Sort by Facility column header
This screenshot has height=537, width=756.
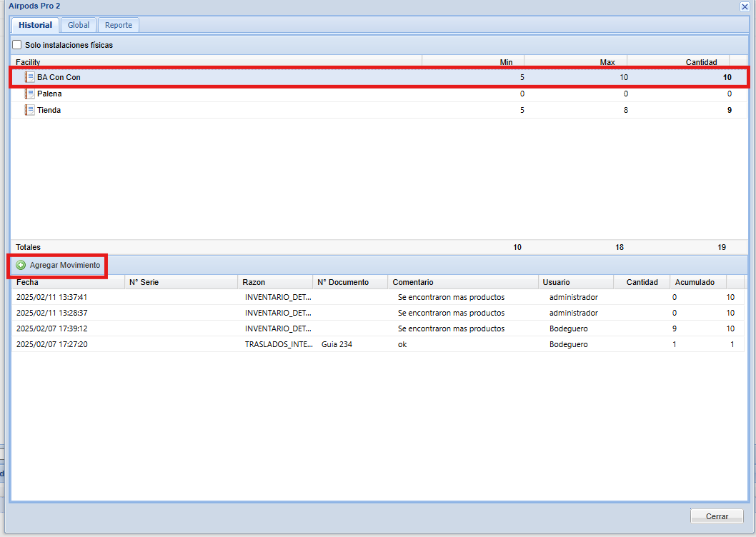tap(216, 61)
